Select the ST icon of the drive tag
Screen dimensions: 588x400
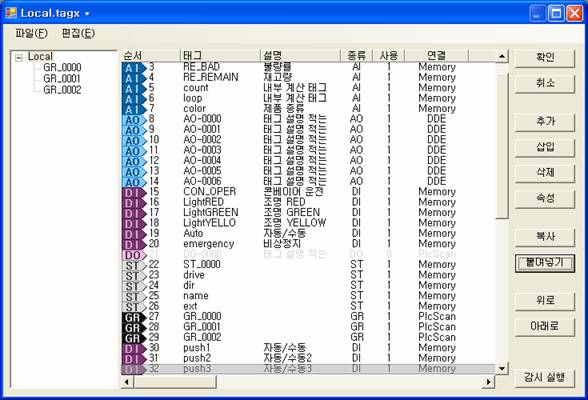pyautogui.click(x=134, y=276)
